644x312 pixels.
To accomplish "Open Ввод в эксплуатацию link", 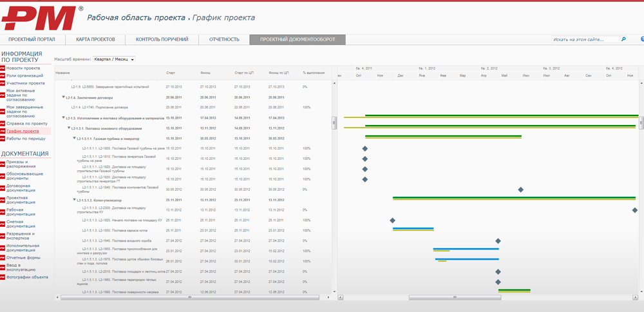I will coord(21,268).
